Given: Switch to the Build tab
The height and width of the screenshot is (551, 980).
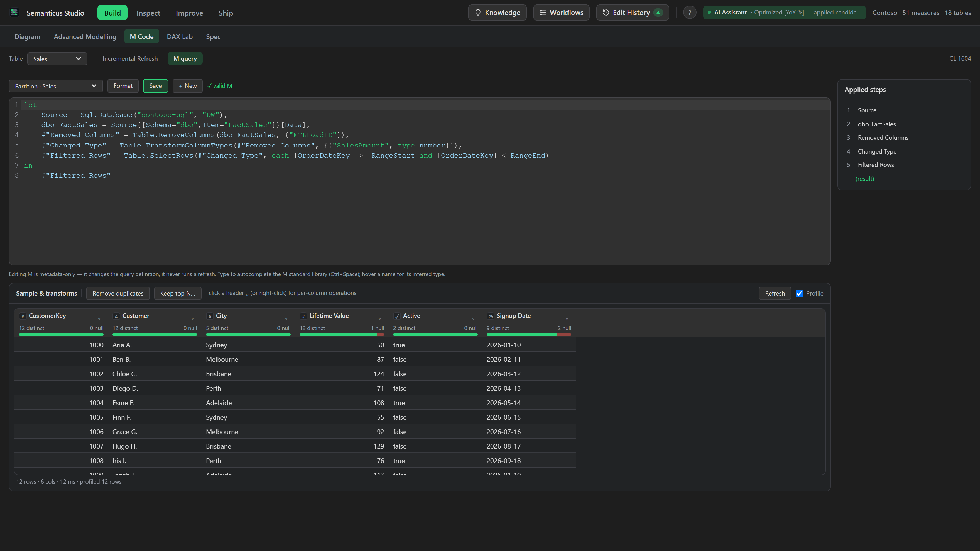Looking at the screenshot, I should pyautogui.click(x=112, y=13).
